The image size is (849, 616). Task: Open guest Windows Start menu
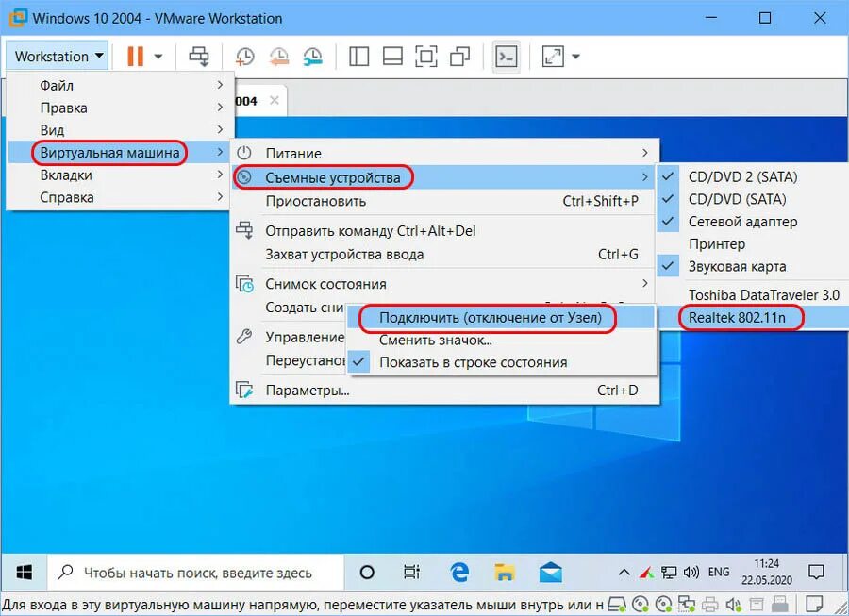coord(24,573)
